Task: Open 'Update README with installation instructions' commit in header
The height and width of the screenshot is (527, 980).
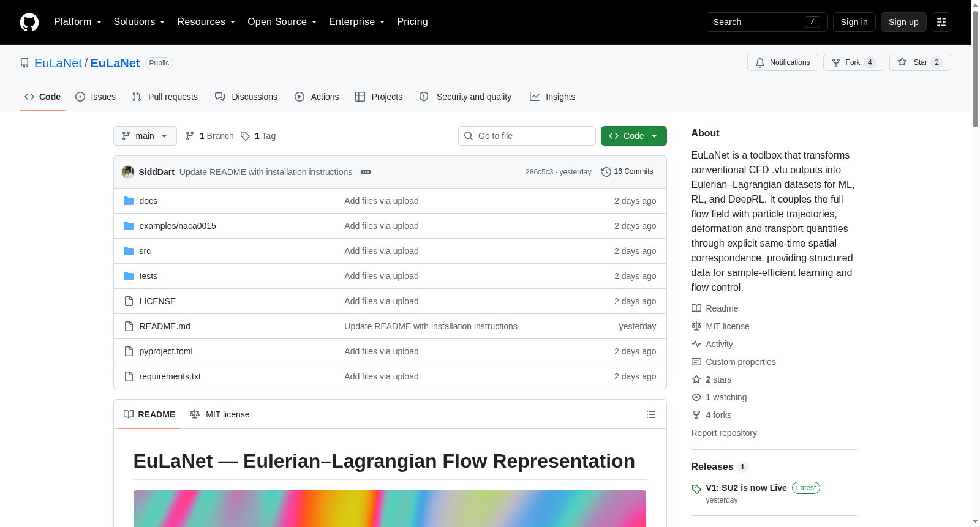Action: point(266,172)
